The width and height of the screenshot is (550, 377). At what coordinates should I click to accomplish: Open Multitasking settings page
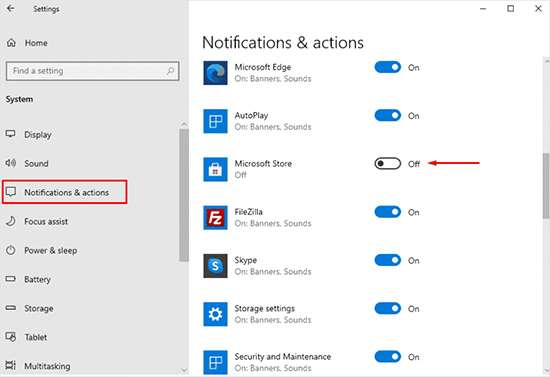[47, 366]
